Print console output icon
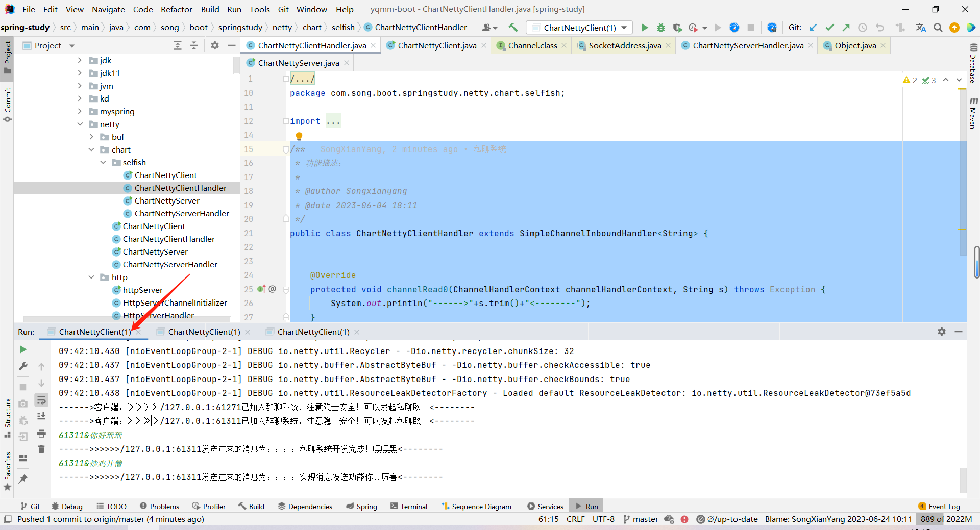The image size is (980, 530). [41, 433]
